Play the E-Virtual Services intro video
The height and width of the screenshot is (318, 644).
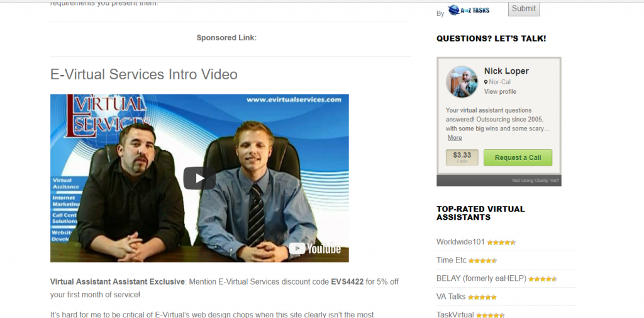[199, 178]
